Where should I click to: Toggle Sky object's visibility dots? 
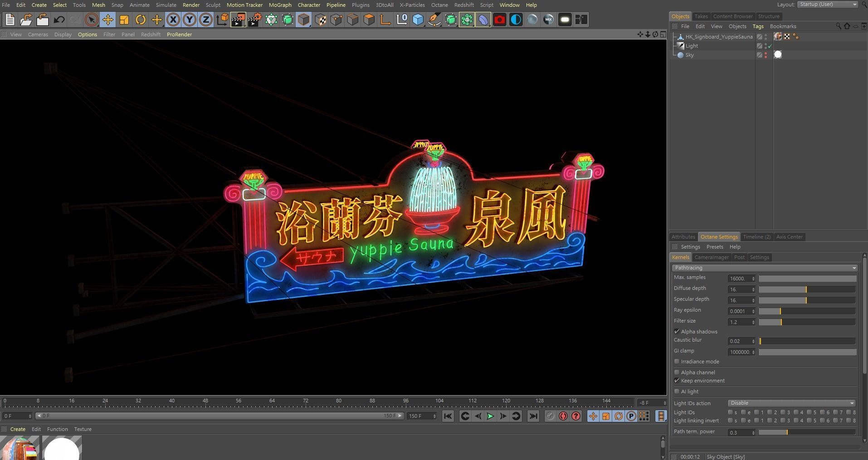[766, 55]
